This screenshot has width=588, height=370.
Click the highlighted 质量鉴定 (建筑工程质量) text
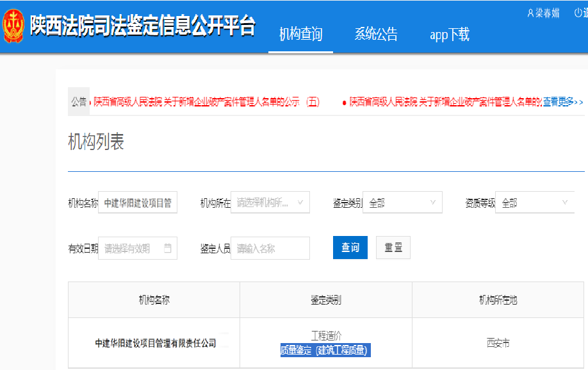click(x=325, y=350)
